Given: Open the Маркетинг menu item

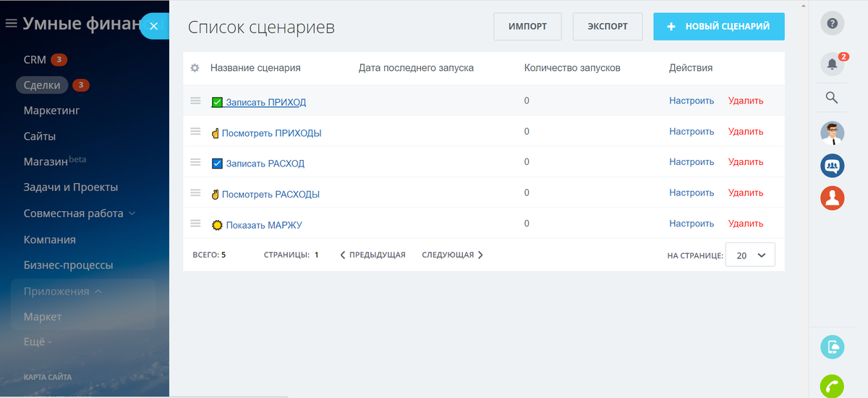Looking at the screenshot, I should tap(51, 111).
